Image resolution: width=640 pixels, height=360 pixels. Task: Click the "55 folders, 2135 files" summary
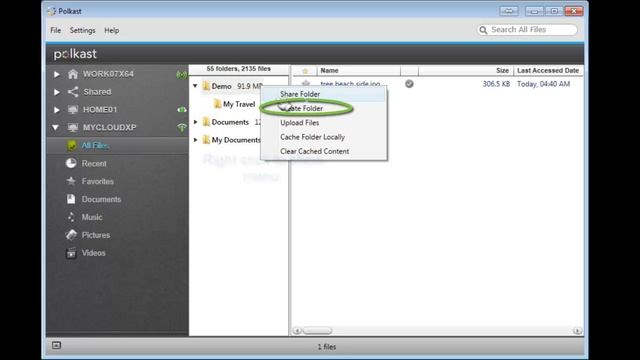click(x=238, y=69)
